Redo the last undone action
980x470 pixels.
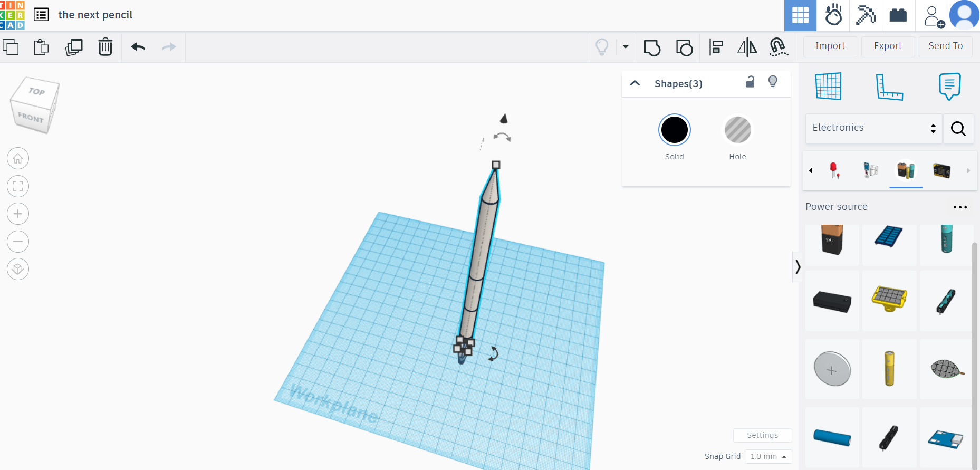(169, 47)
